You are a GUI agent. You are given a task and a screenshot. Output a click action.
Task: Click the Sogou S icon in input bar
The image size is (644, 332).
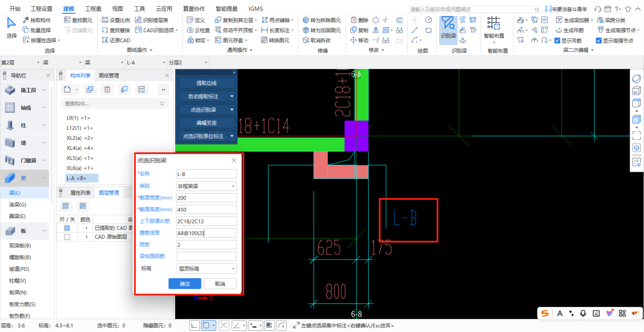coord(545,313)
